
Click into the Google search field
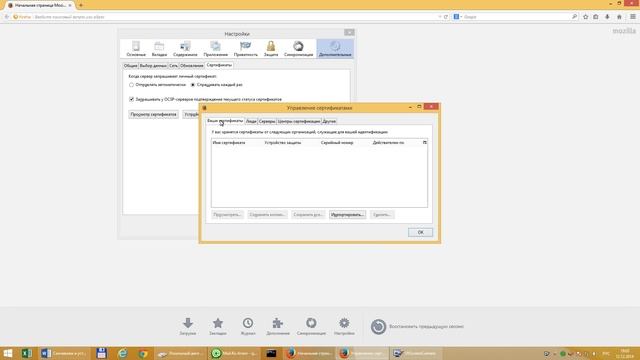pos(516,17)
